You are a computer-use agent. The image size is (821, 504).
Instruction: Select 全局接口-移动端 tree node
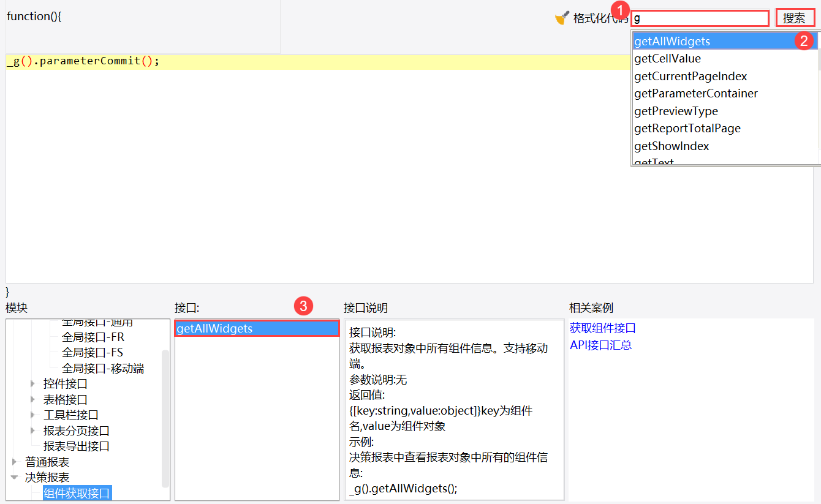pyautogui.click(x=103, y=369)
